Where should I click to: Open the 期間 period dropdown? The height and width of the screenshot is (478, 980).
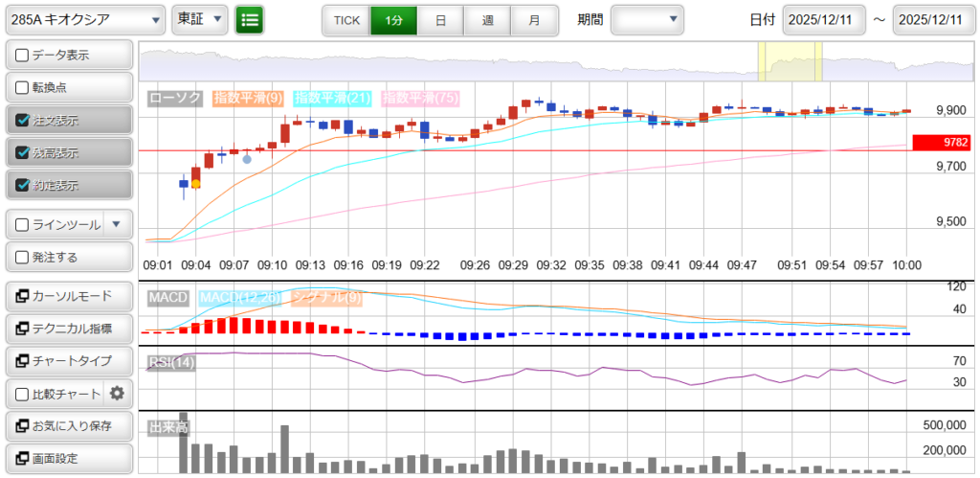click(x=647, y=19)
